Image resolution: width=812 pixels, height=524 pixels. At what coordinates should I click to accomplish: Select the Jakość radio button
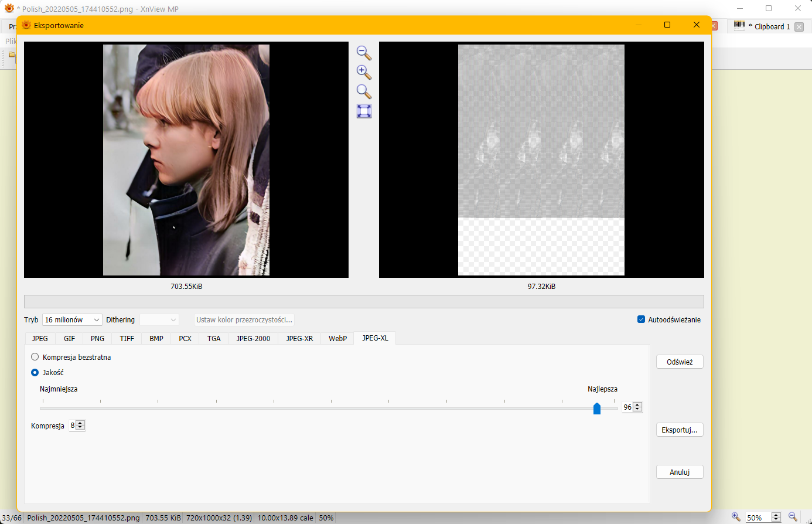[x=35, y=372]
